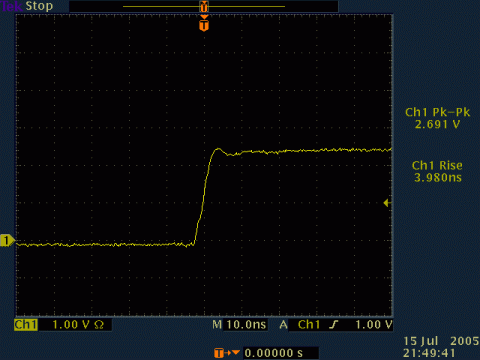Image resolution: width=480 pixels, height=360 pixels.
Task: Select the channel 1 ground reference marker
Action: point(7,240)
